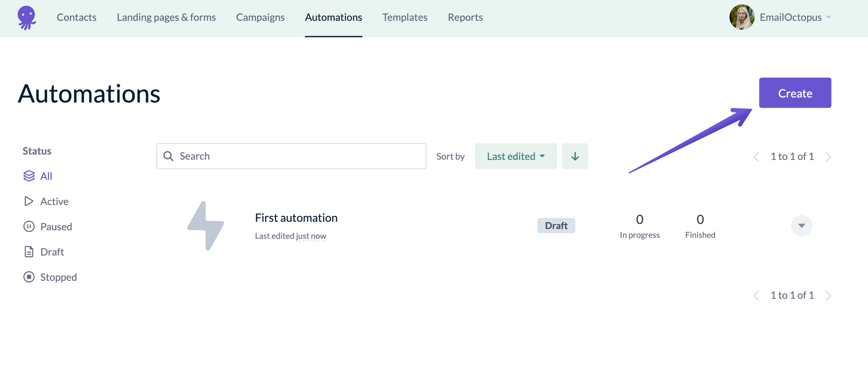The width and height of the screenshot is (868, 371).
Task: Open the Reports section
Action: tap(465, 17)
